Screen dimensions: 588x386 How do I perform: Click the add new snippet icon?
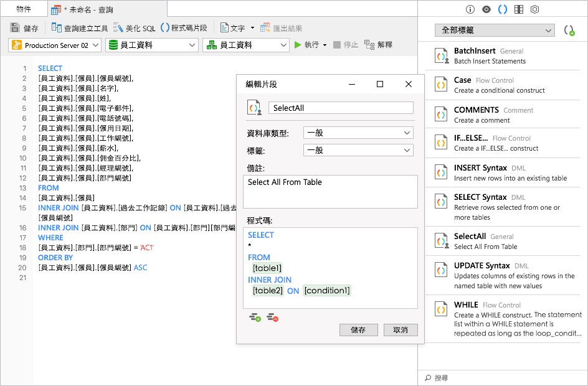569,31
